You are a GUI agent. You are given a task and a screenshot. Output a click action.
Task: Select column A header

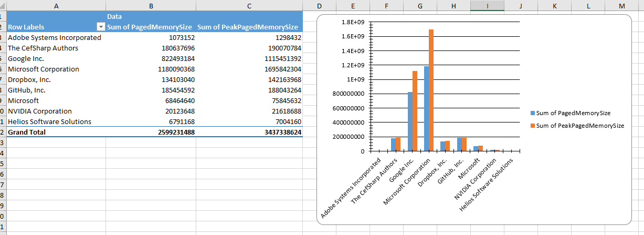[x=56, y=5]
